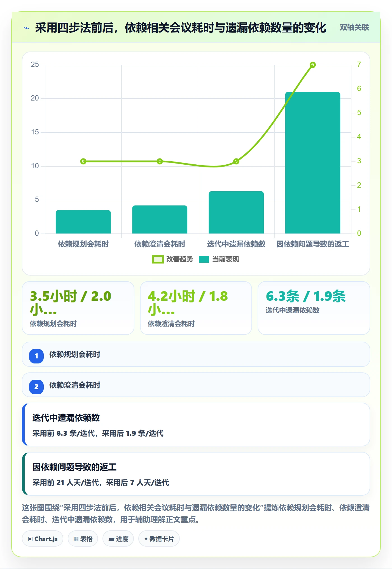392x569 pixels.
Task: Click the 因依赖问题导致的返工 detail card heading
Action: (74, 467)
